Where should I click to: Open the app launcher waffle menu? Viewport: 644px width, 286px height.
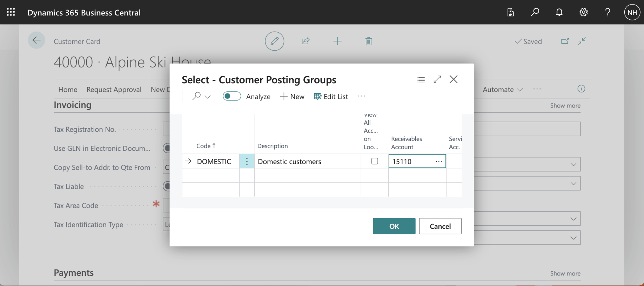pos(11,12)
